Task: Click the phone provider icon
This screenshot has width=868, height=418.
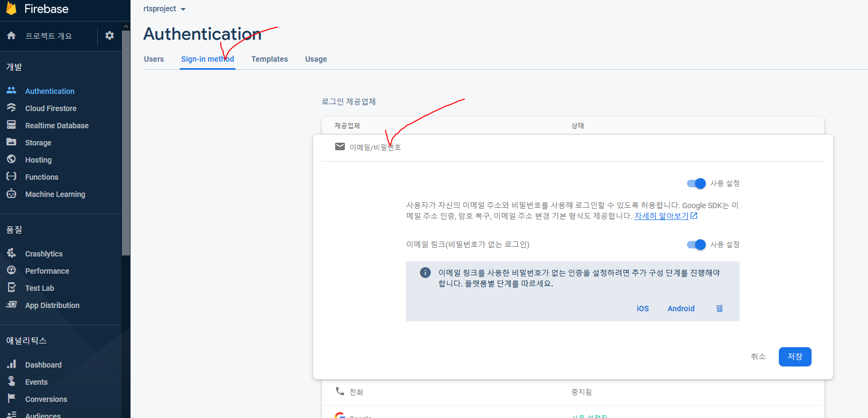Action: coord(339,391)
